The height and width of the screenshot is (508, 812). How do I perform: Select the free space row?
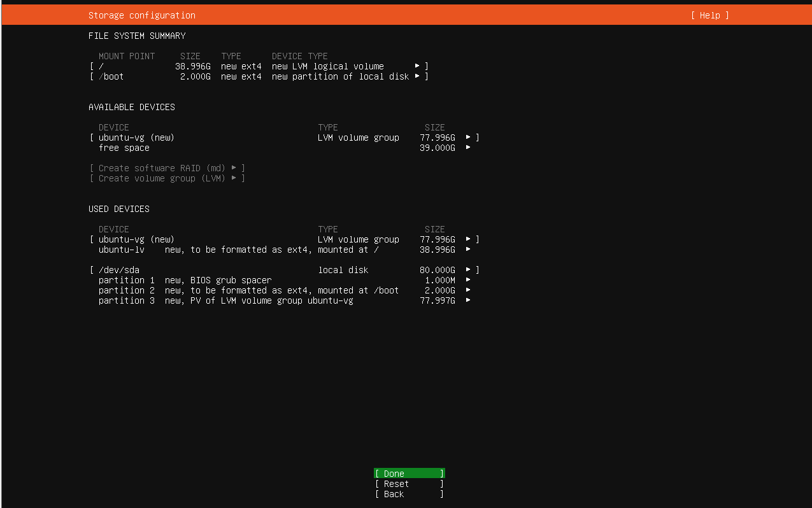coord(285,148)
